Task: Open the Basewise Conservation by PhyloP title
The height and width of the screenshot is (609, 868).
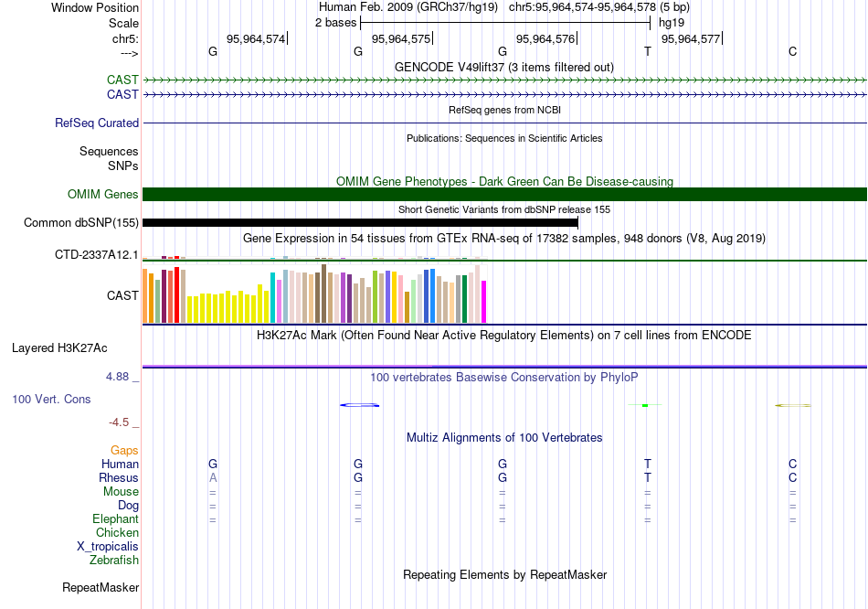Action: [504, 378]
